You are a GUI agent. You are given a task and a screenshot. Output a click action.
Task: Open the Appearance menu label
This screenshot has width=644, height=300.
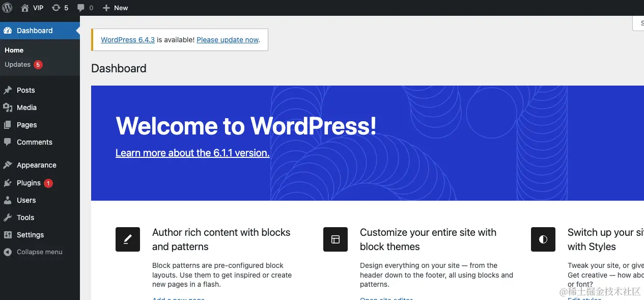[37, 165]
